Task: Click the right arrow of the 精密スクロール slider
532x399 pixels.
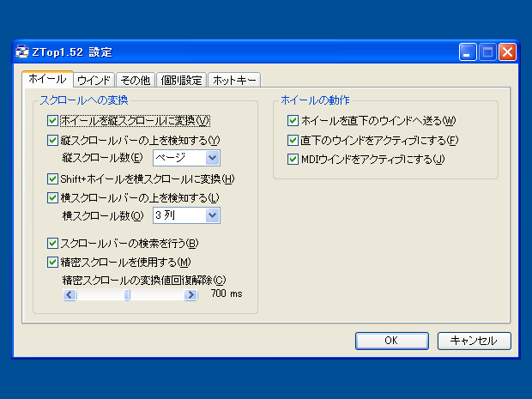Action: (191, 295)
